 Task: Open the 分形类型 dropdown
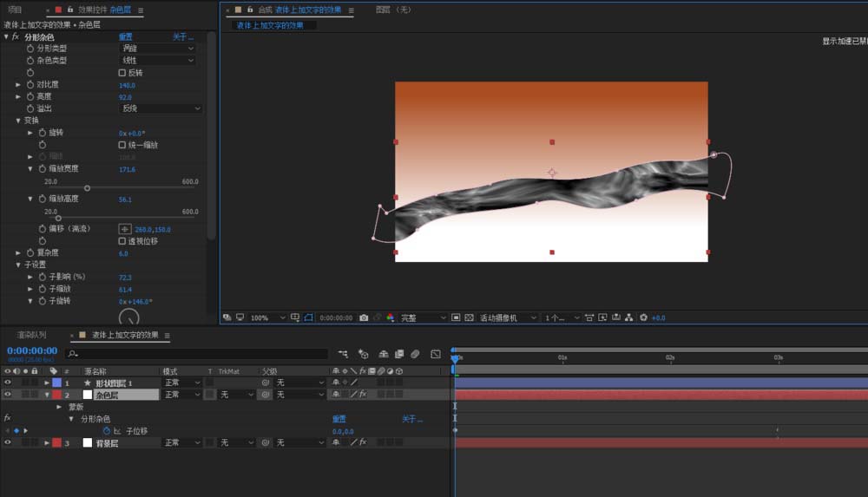click(x=157, y=49)
